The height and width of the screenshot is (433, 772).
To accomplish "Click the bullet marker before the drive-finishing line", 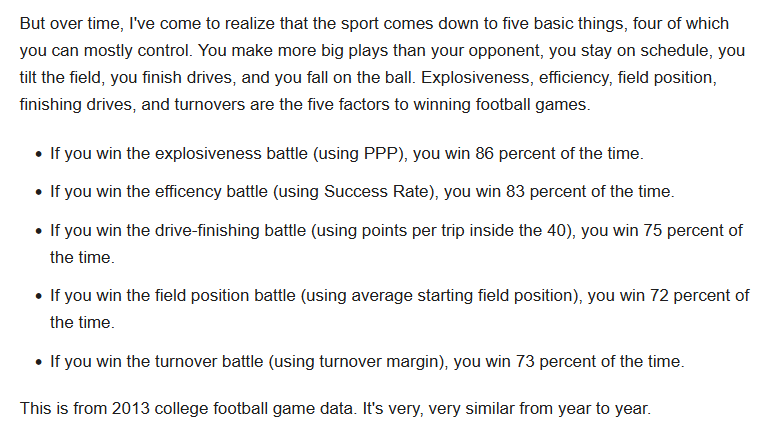I will point(37,232).
